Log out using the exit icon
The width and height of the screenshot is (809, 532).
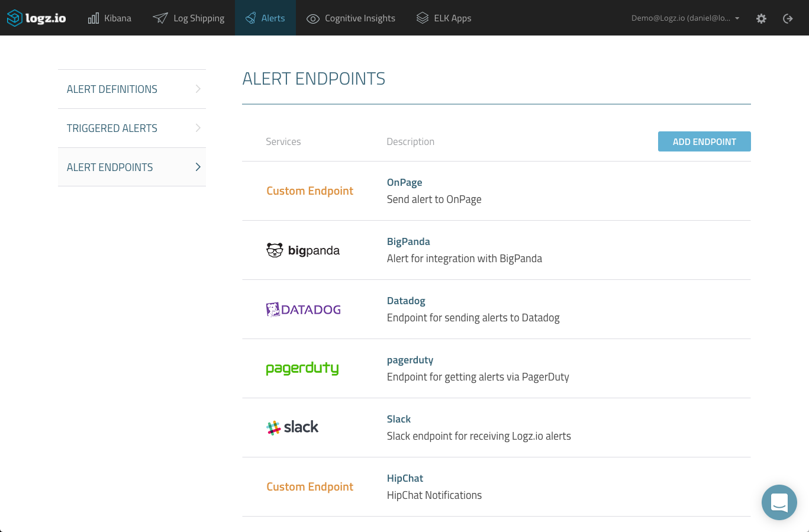pyautogui.click(x=788, y=18)
